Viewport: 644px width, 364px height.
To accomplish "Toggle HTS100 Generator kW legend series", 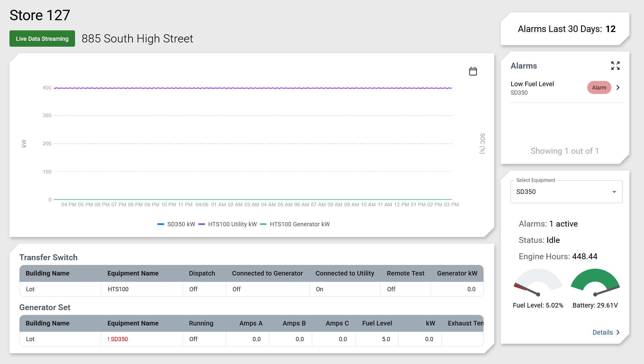I will pyautogui.click(x=295, y=224).
